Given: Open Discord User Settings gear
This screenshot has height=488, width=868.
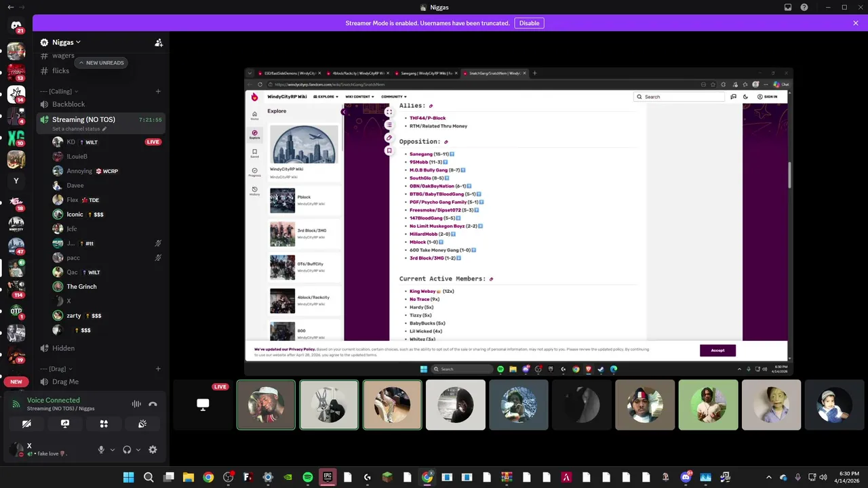Looking at the screenshot, I should pos(153,449).
